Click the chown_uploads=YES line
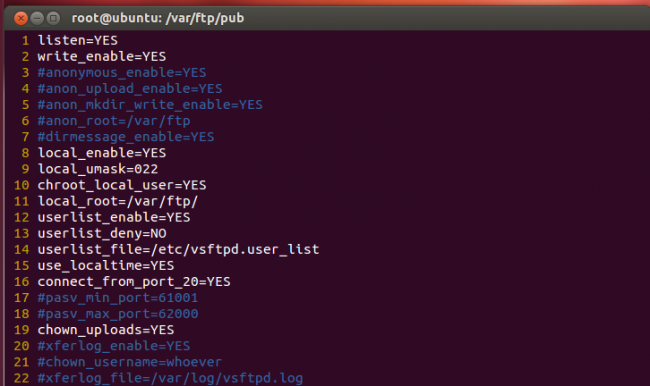650x386 pixels. pyautogui.click(x=106, y=330)
